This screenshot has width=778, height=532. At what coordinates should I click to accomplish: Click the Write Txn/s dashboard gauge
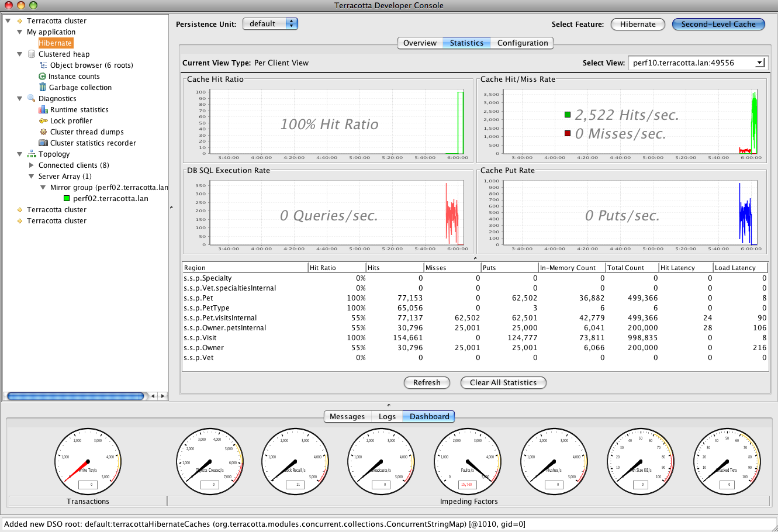[x=88, y=461]
